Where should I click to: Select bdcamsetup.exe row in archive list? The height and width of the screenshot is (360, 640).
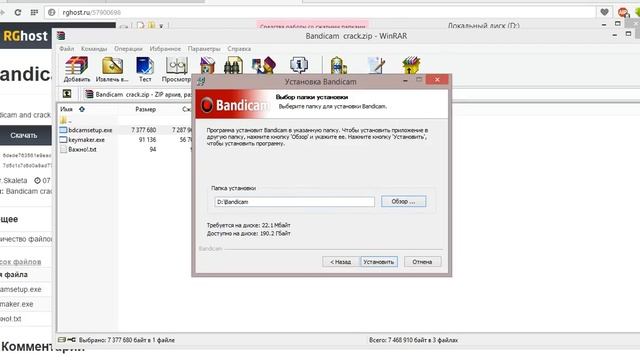(125, 130)
